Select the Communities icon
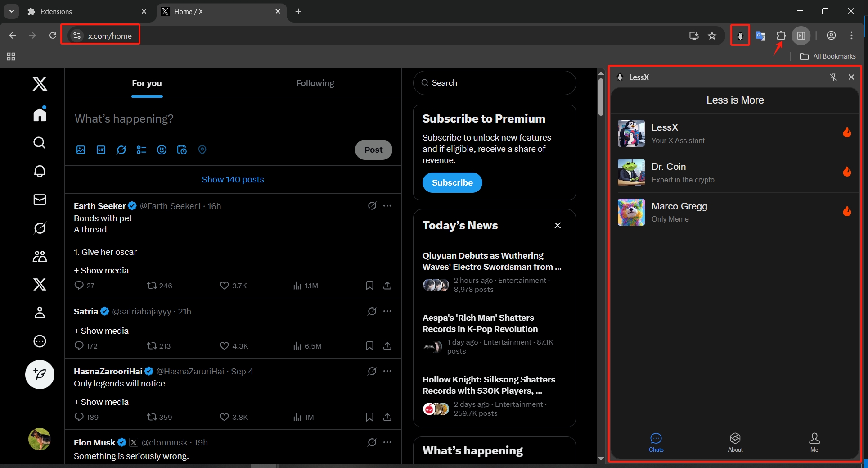Viewport: 868px width, 468px height. (40, 256)
